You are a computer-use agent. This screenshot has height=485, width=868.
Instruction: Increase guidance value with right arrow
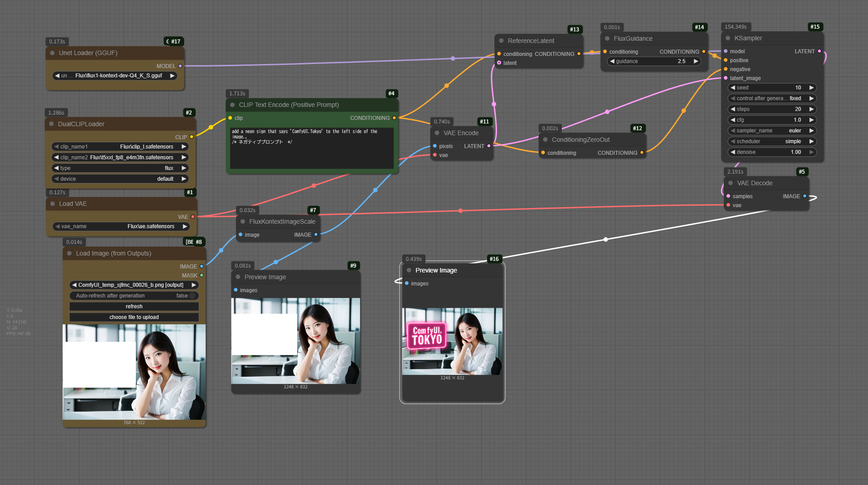click(x=695, y=61)
